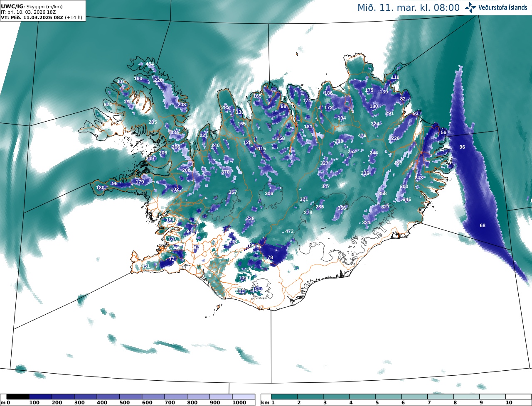Click the 'km 1' legend scale label
The image size is (532, 406).
[268, 403]
